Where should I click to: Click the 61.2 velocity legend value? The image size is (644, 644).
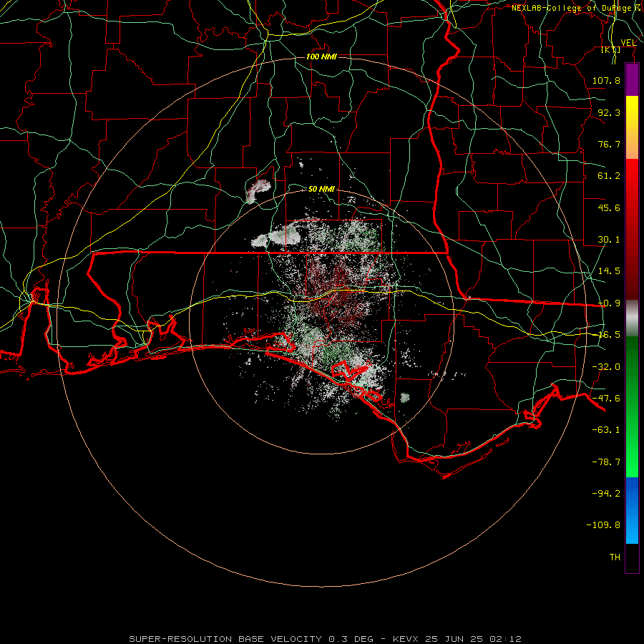609,176
